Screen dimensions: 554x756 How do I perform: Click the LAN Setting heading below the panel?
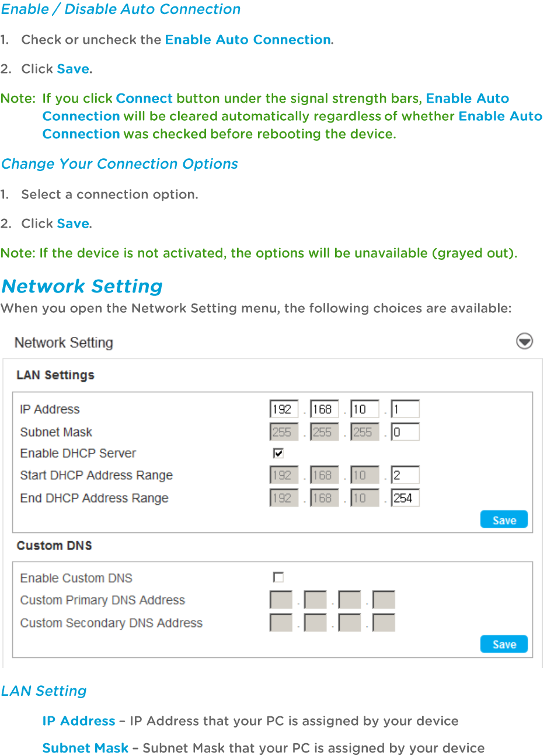click(x=44, y=691)
